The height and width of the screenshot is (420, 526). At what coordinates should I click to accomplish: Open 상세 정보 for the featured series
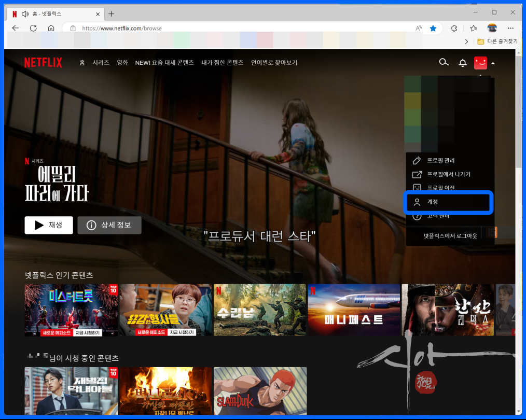click(109, 225)
